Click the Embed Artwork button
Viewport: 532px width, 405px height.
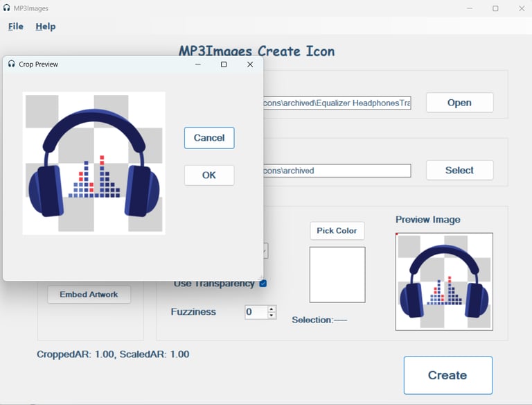click(89, 294)
